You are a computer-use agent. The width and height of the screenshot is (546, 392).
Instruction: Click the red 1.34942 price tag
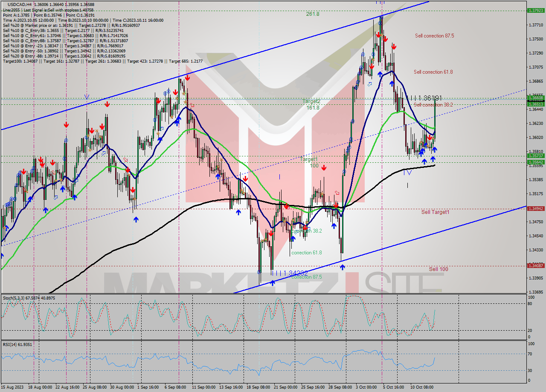click(536, 209)
